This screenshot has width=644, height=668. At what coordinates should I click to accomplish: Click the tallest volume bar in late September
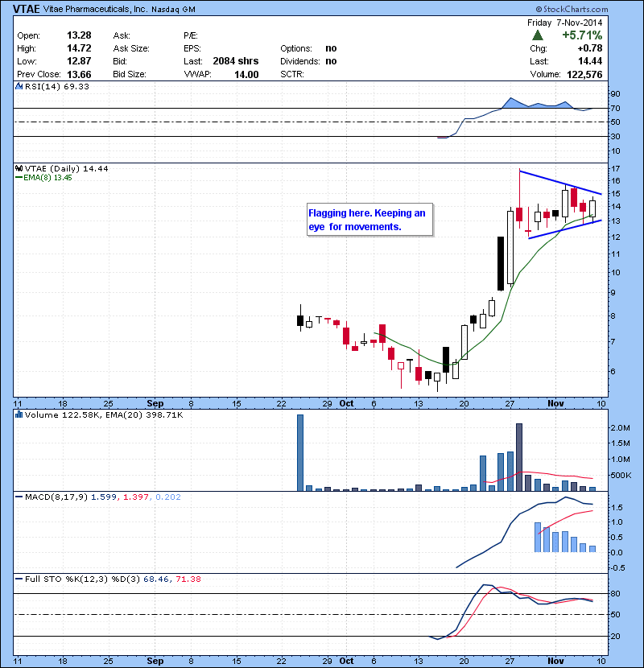(300, 452)
